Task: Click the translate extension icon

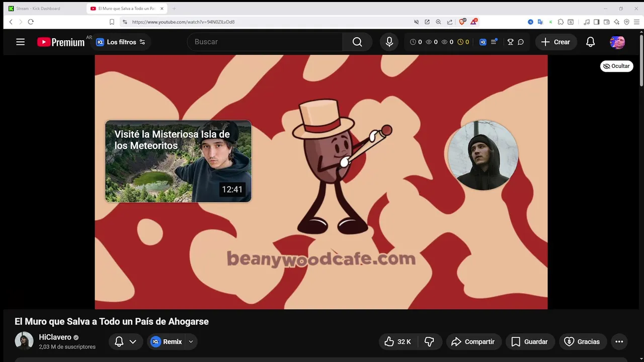Action: (540, 22)
